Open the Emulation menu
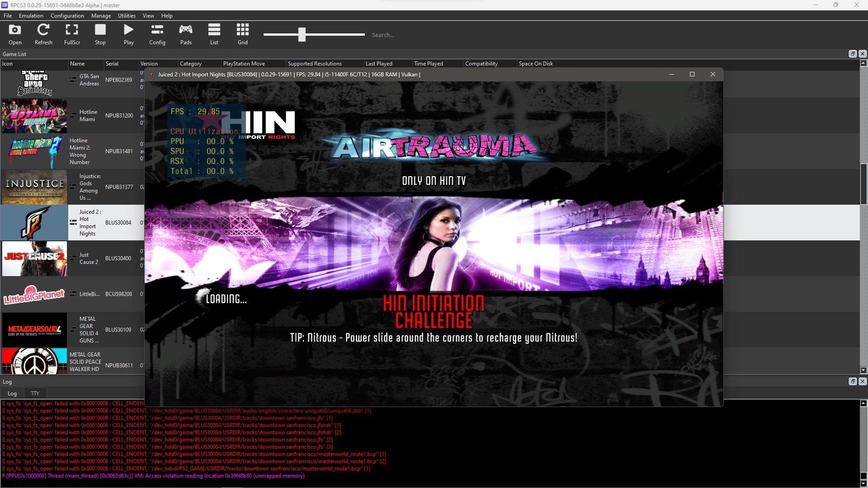Image resolution: width=868 pixels, height=488 pixels. point(31,15)
